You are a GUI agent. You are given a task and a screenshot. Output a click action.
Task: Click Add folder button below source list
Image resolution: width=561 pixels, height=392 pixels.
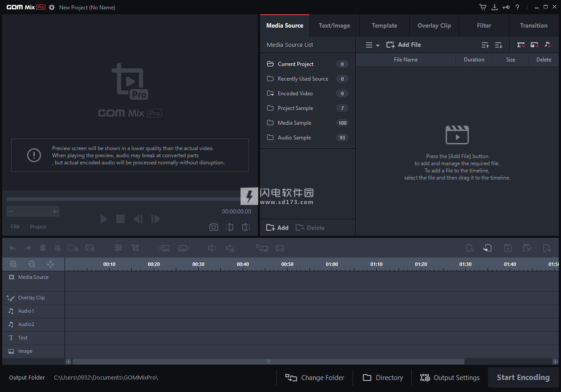point(277,228)
